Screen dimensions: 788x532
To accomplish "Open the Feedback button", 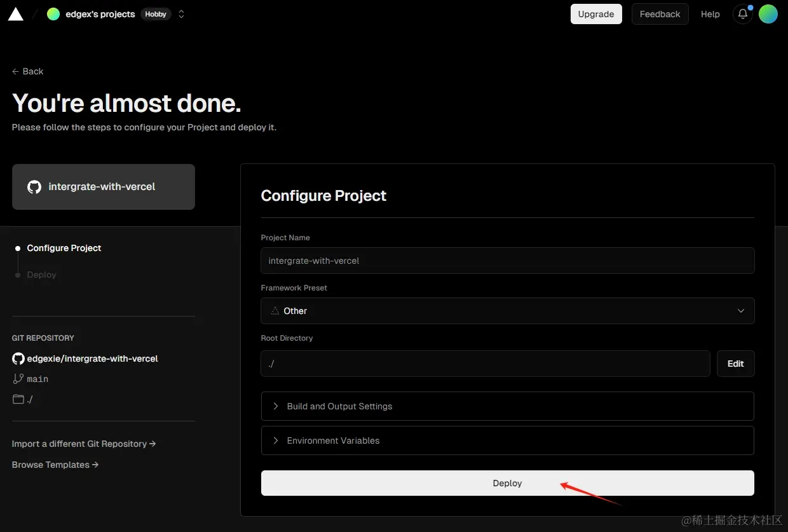I will click(x=660, y=14).
